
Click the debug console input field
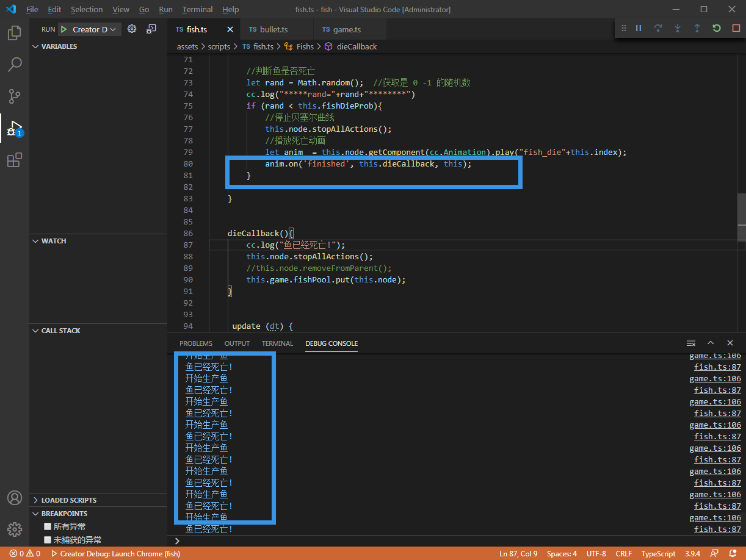[x=427, y=540]
